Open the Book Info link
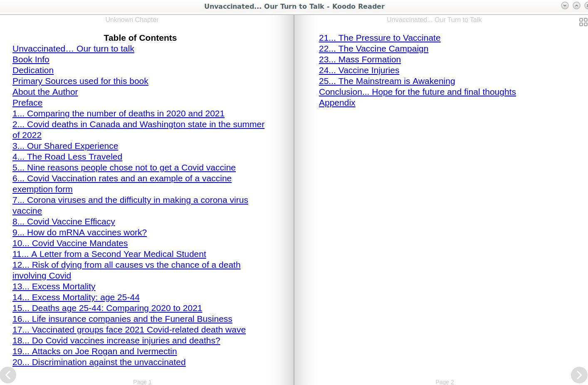588x385 pixels. [x=31, y=59]
